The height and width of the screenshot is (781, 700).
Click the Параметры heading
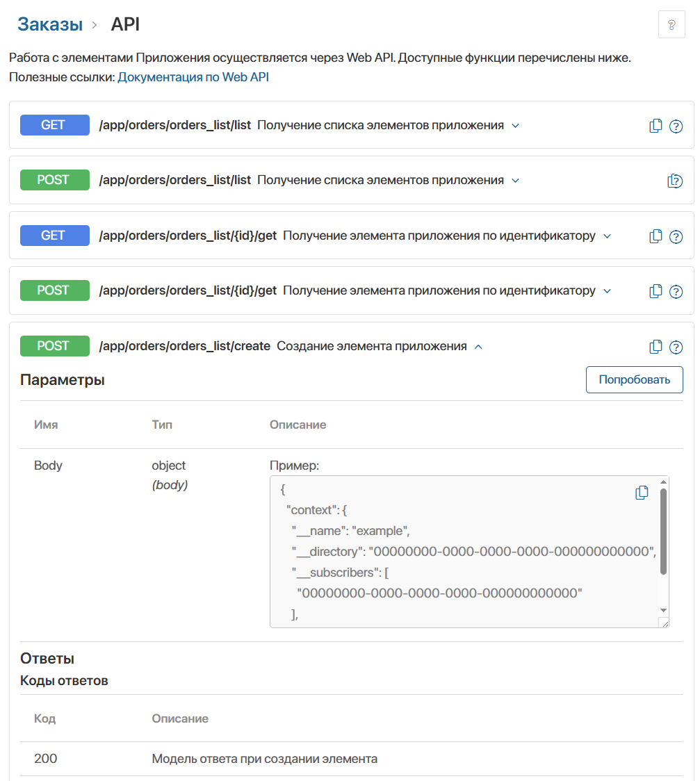[63, 380]
